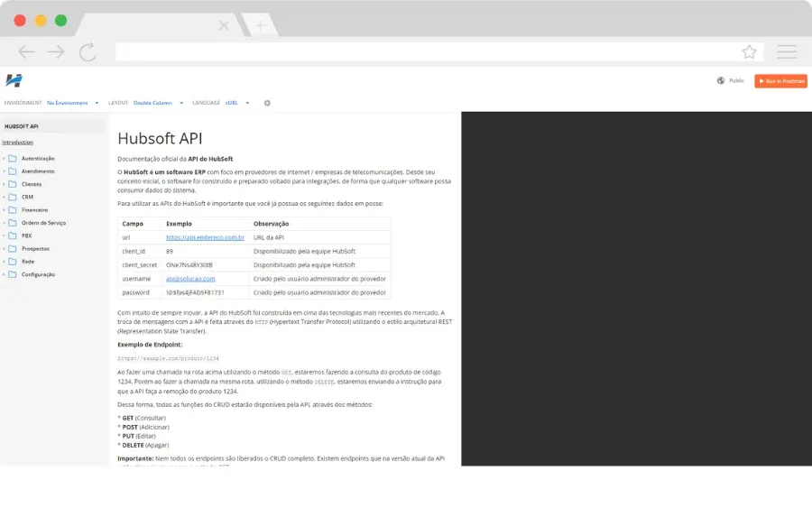The height and width of the screenshot is (508, 812).
Task: Expand the Autenticação tree arrow
Action: (x=4, y=159)
